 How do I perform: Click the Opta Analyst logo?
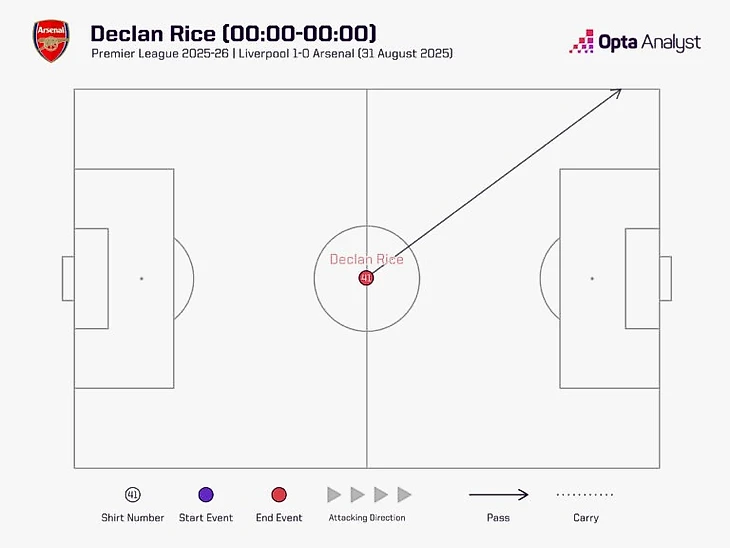635,42
